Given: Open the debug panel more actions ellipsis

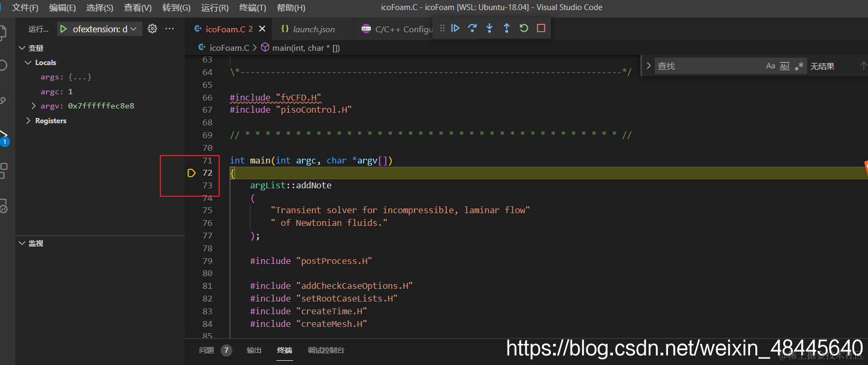Looking at the screenshot, I should [x=169, y=29].
